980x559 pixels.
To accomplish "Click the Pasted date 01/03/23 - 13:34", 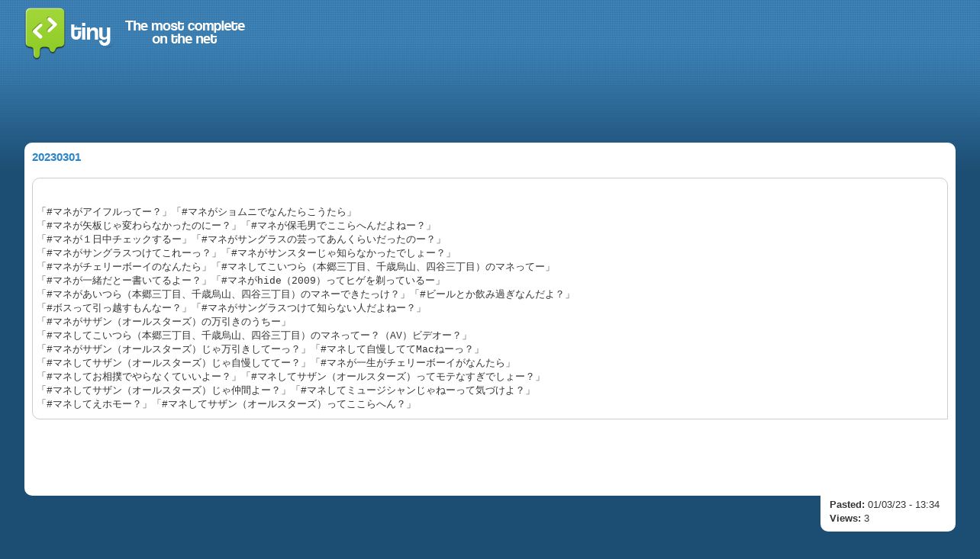I will click(904, 505).
